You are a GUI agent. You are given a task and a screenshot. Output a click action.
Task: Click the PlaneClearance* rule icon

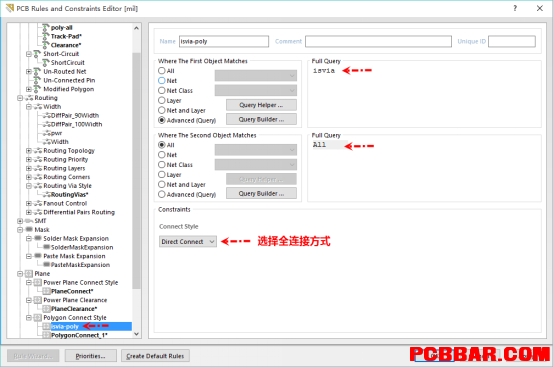point(47,309)
